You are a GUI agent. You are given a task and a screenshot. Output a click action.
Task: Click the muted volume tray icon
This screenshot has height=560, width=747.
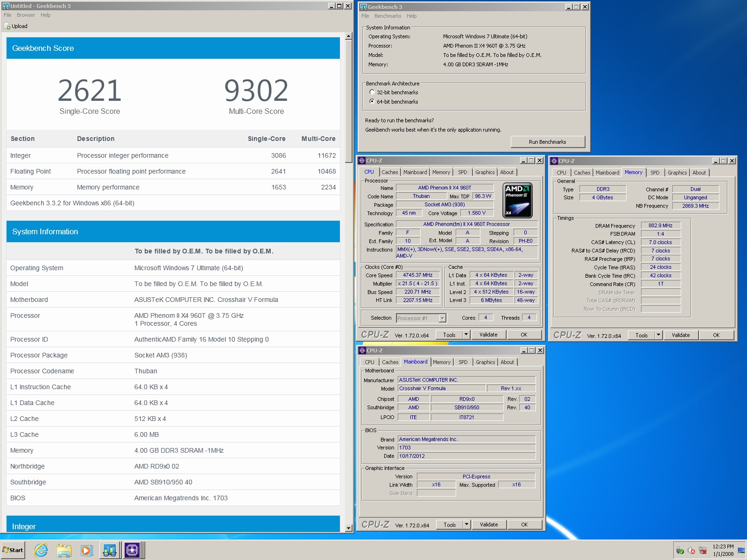(x=691, y=551)
